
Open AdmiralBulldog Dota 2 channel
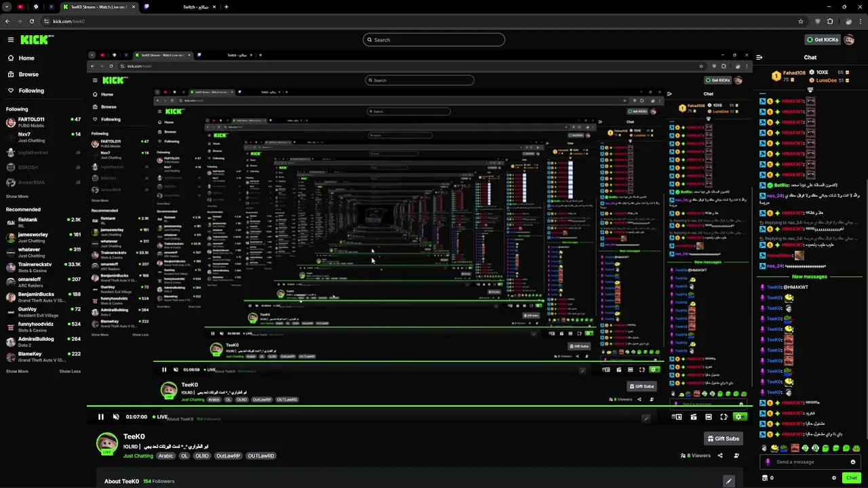pyautogui.click(x=43, y=342)
